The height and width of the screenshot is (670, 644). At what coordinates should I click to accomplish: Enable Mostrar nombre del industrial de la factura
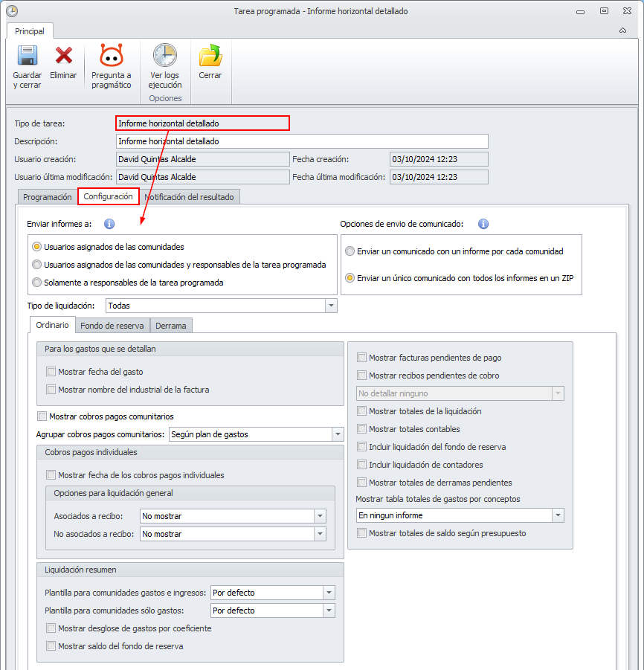click(x=51, y=390)
